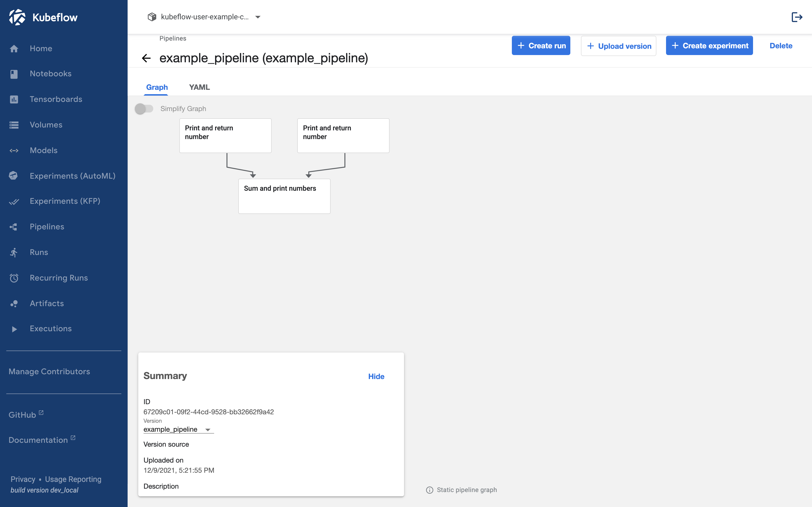The image size is (812, 507).
Task: Expand the version dropdown for example_pipeline
Action: click(208, 429)
